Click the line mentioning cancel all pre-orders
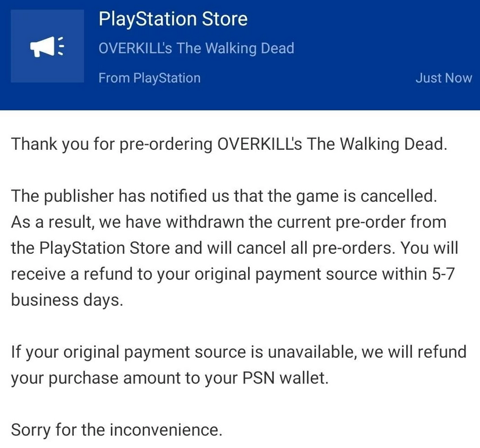 tap(235, 248)
